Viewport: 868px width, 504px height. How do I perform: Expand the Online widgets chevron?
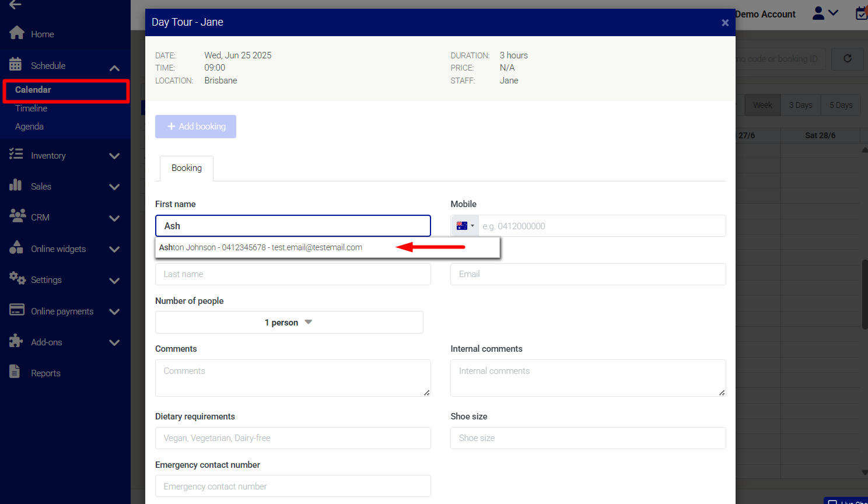114,249
